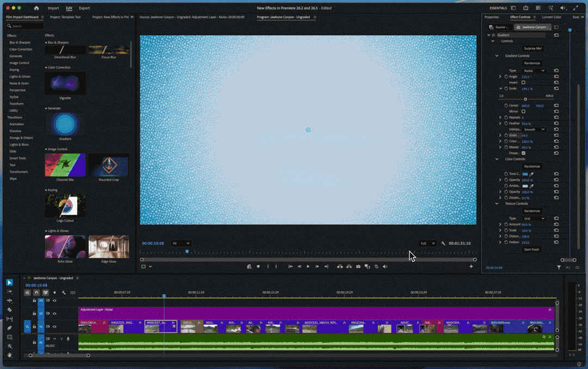Open the Import workspace tab
588x369 pixels.
[x=53, y=8]
